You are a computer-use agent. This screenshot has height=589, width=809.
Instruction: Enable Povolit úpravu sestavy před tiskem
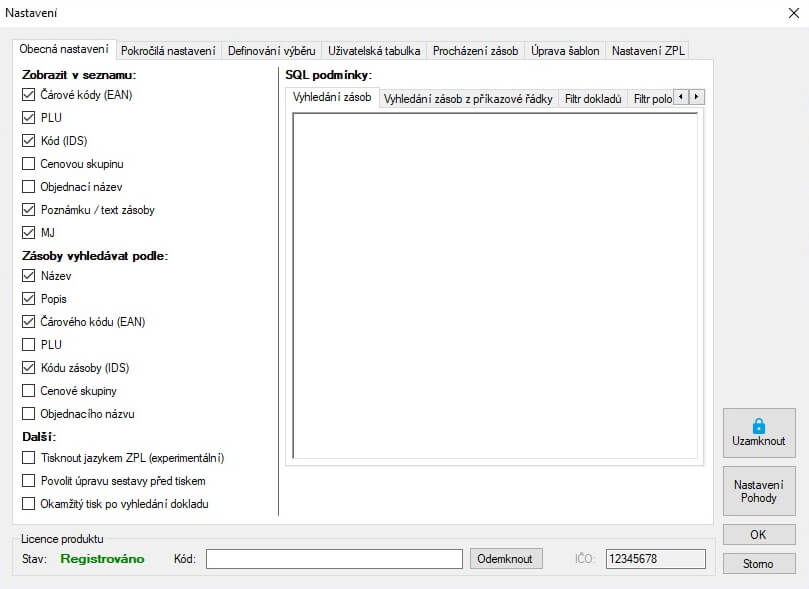coord(29,481)
